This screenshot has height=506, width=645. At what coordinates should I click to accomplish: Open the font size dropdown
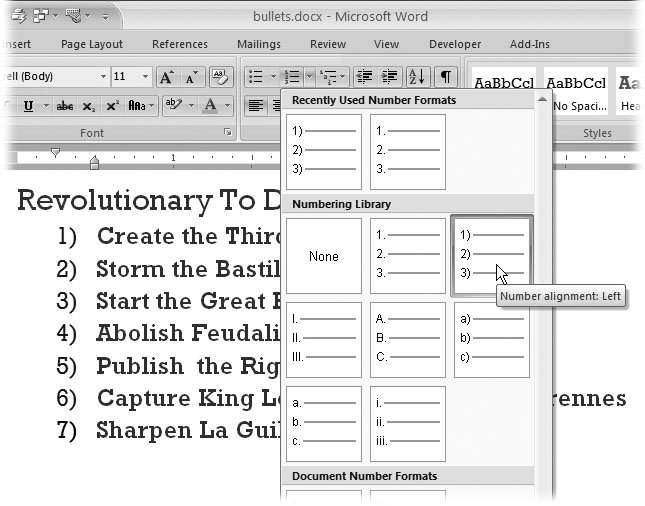[146, 77]
